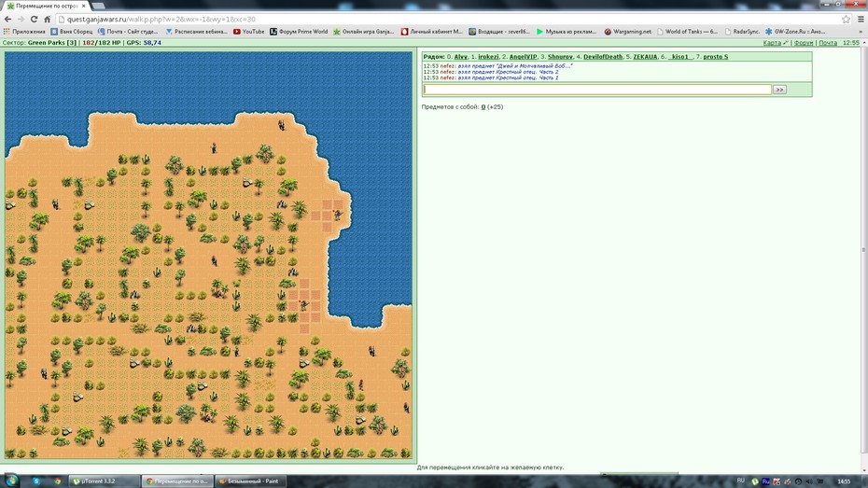Focus the chat message input field
Image resolution: width=868 pixels, height=488 pixels.
[596, 89]
